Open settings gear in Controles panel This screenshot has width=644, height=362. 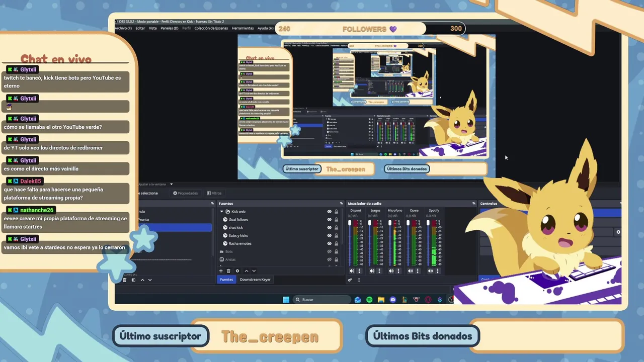618,232
